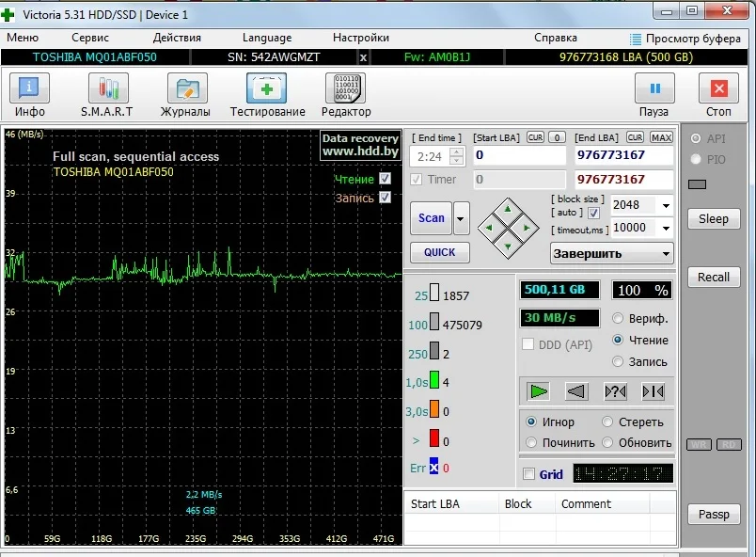The height and width of the screenshot is (557, 756).
Task: Open the Настройки menu
Action: 361,38
